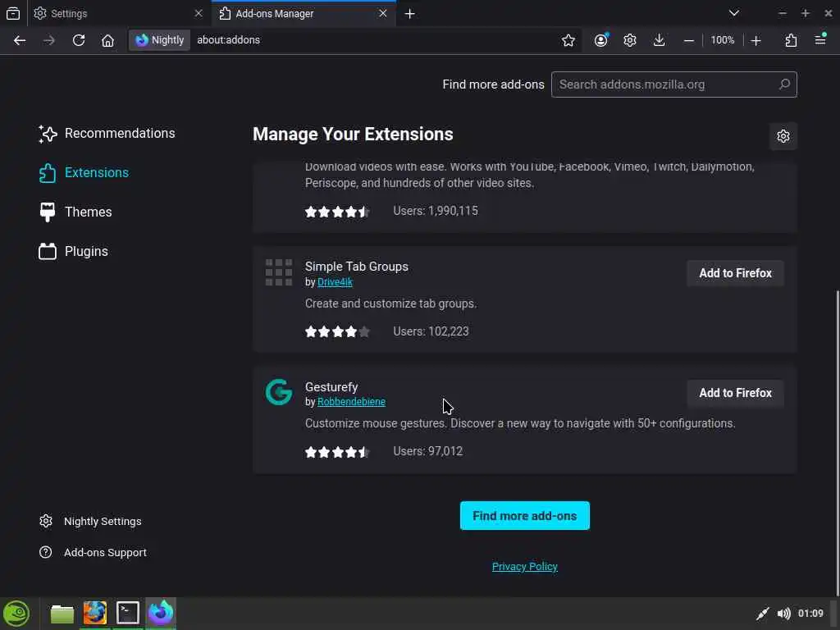Click Simple Tab Groups star rating

337,331
